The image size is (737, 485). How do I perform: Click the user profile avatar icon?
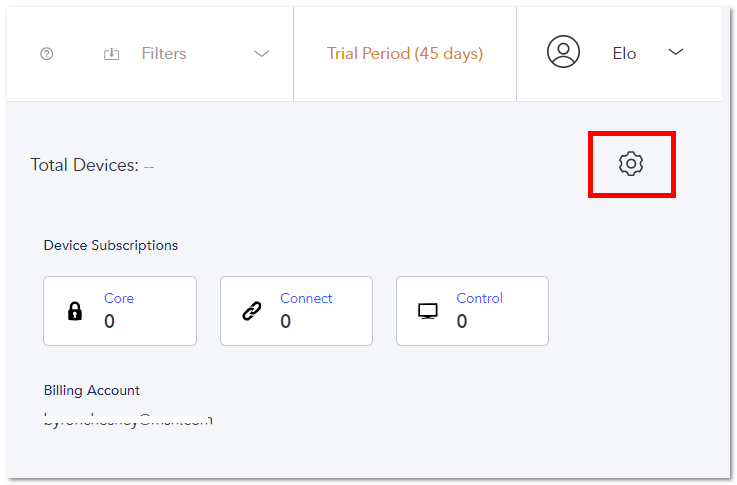[563, 52]
